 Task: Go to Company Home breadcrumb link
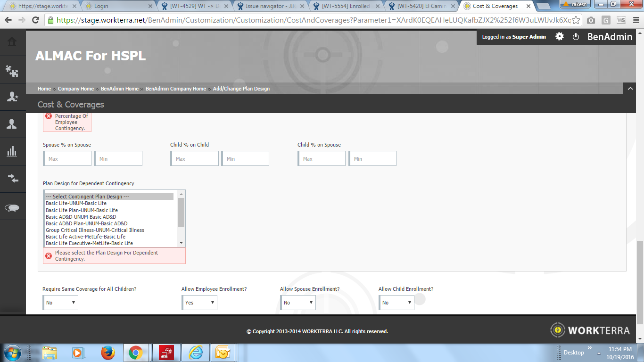(x=76, y=89)
